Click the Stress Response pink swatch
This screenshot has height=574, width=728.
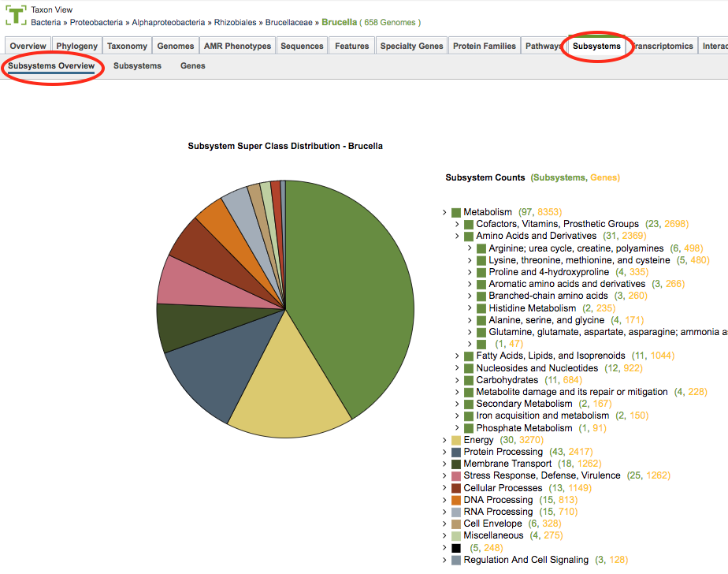[456, 476]
